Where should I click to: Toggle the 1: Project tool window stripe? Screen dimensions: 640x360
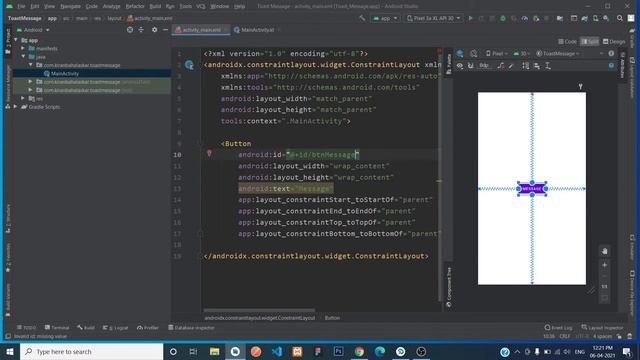[8, 41]
